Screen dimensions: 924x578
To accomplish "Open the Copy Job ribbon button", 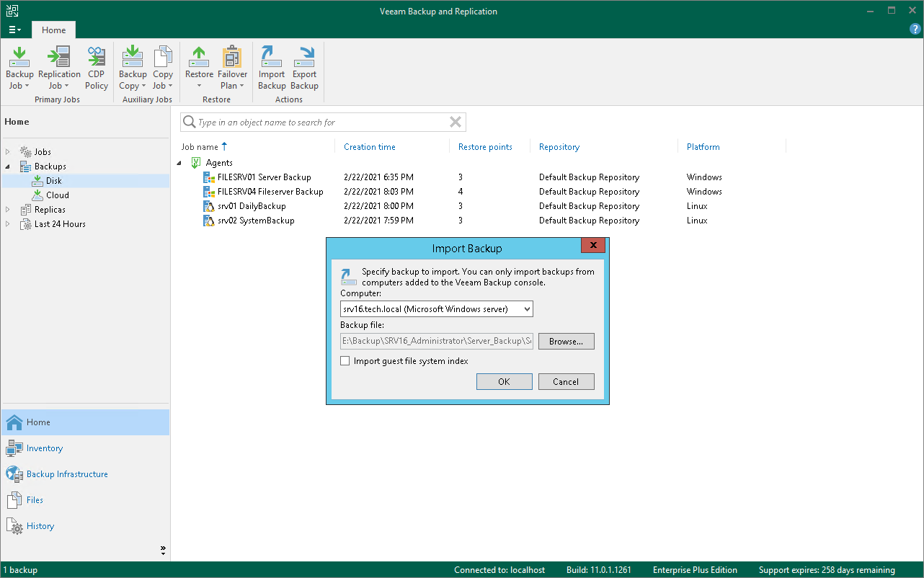I will 163,68.
